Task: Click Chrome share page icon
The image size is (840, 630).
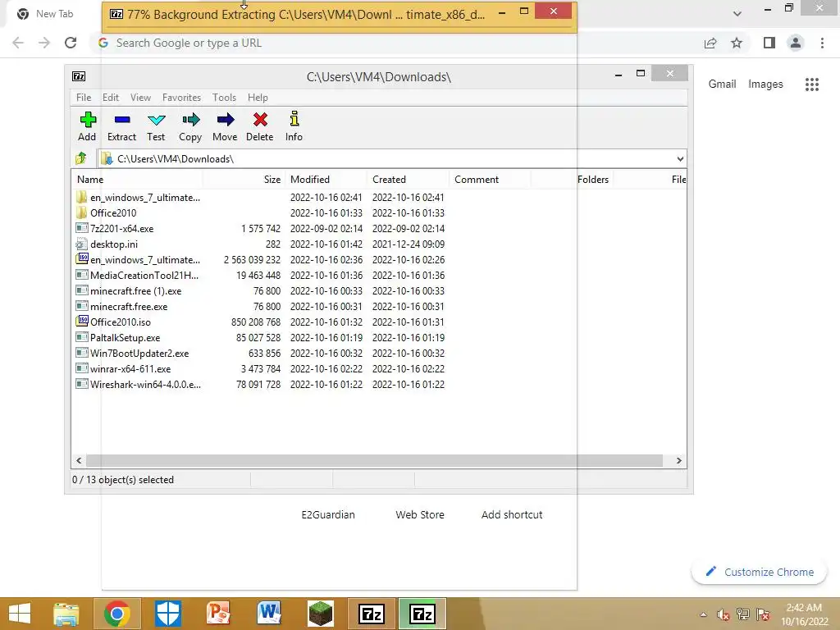Action: click(710, 43)
